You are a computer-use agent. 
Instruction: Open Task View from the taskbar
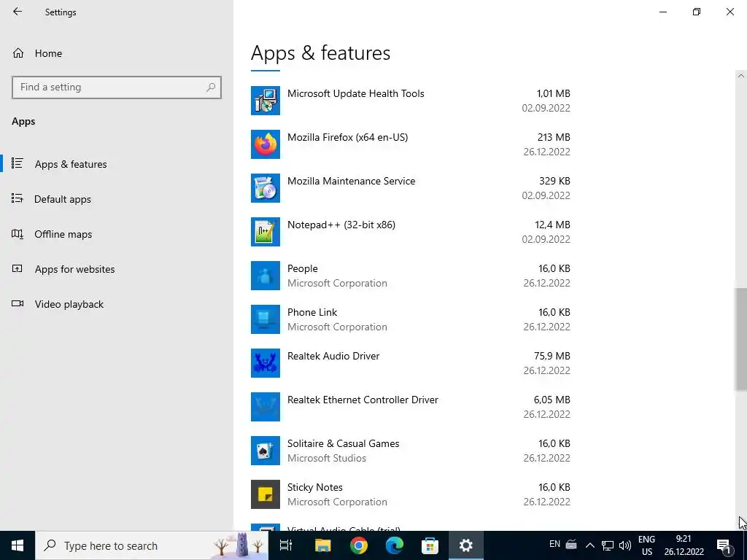(x=286, y=545)
